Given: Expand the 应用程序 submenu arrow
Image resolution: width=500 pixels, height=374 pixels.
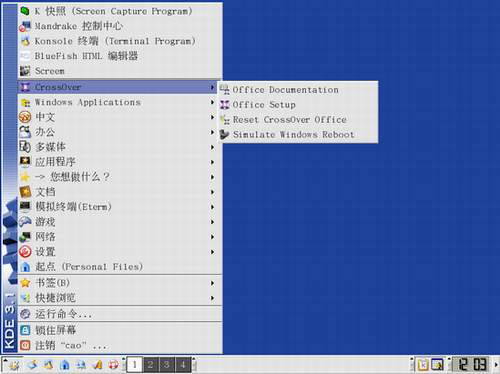Looking at the screenshot, I should [212, 162].
